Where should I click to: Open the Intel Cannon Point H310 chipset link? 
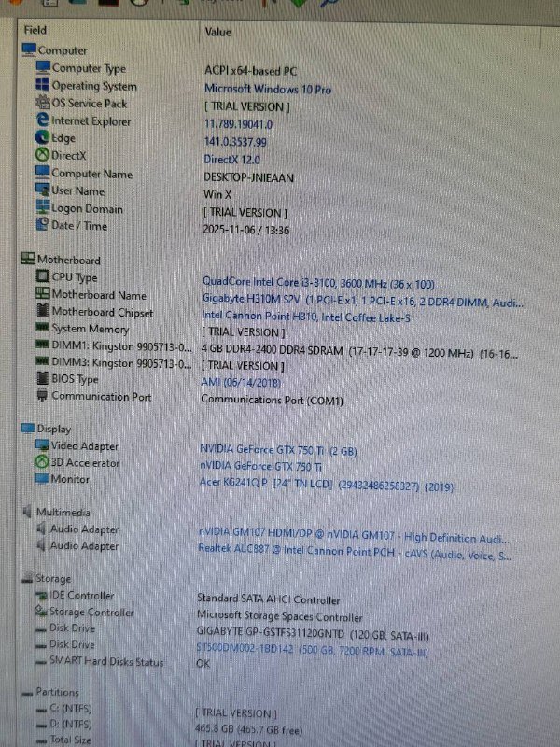tap(306, 317)
